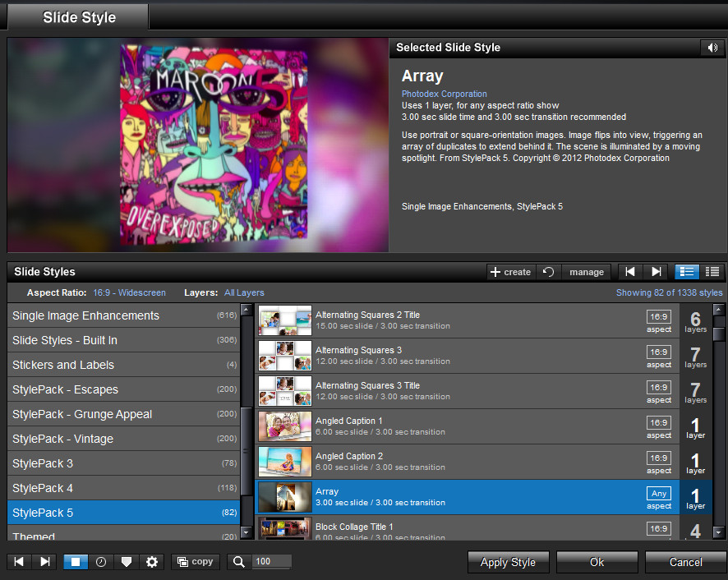Click Alternating Squares 2 Title thumbnail
Screen dimensions: 728x580
point(285,320)
